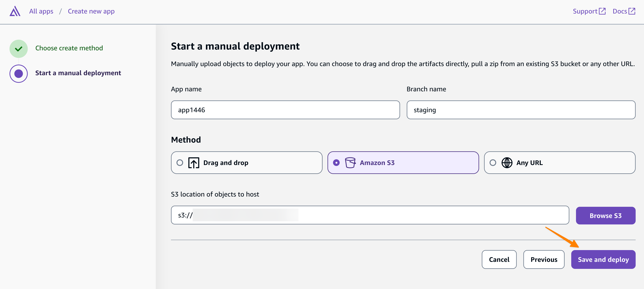The height and width of the screenshot is (289, 644).
Task: Select the Drag and drop radio button
Action: point(180,163)
